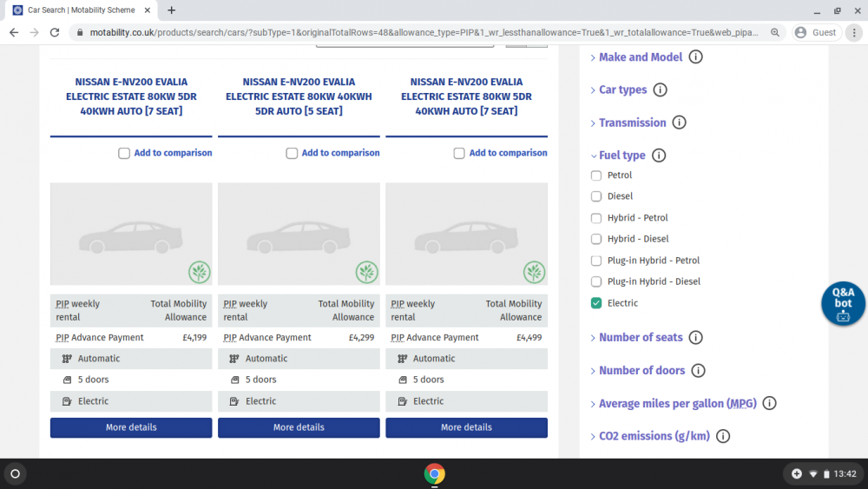
Task: Select Car Search Motability Scheme tab
Action: tap(81, 10)
